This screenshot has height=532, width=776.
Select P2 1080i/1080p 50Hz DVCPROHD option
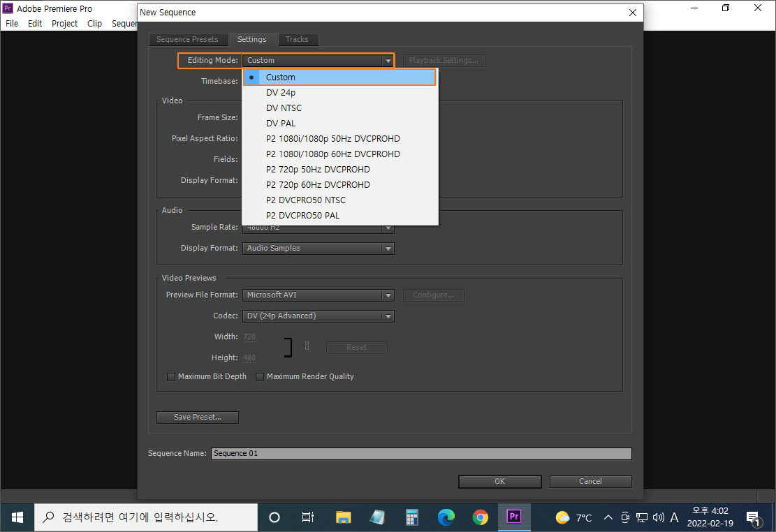click(339, 138)
